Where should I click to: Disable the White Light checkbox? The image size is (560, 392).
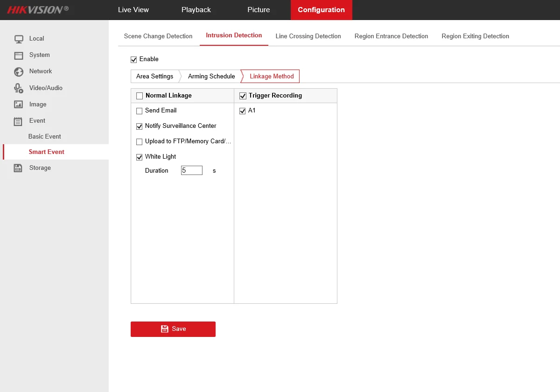(139, 157)
